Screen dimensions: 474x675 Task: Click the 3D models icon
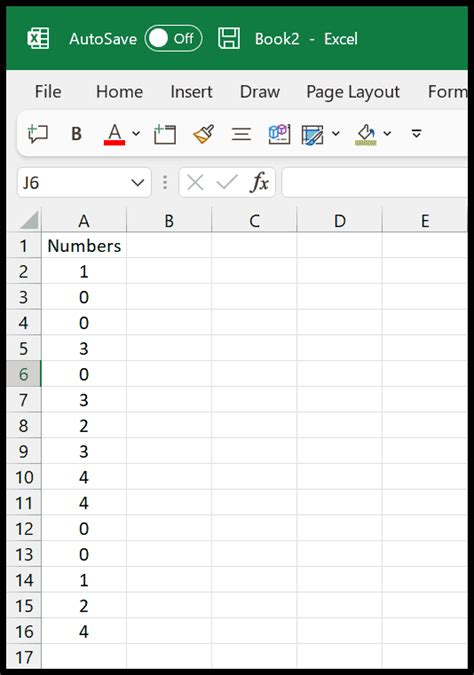tap(279, 134)
